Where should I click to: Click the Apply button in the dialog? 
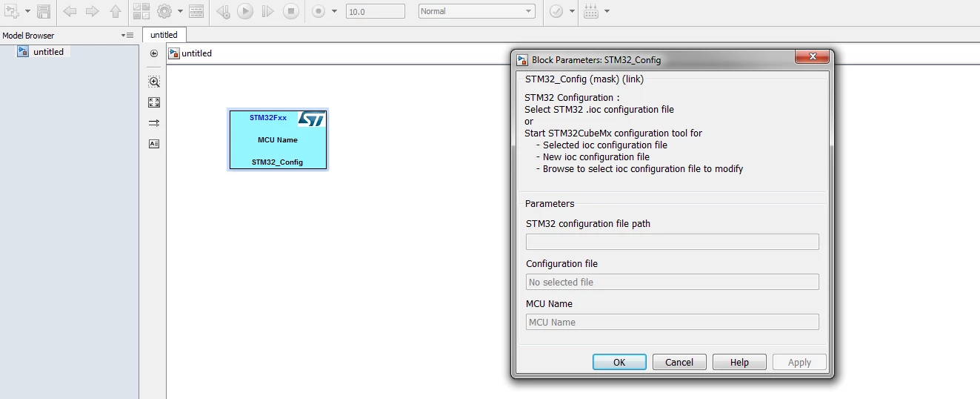(x=799, y=362)
